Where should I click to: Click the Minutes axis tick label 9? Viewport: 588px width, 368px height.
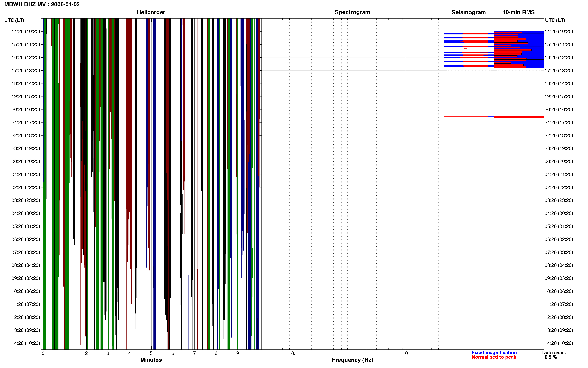[238, 353]
